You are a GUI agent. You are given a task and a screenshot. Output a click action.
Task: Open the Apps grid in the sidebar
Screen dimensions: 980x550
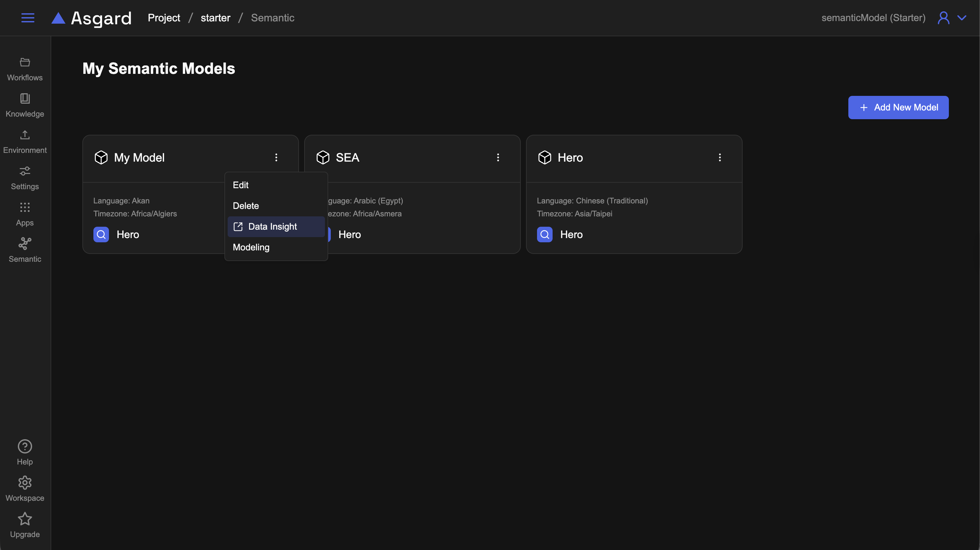[x=25, y=214]
